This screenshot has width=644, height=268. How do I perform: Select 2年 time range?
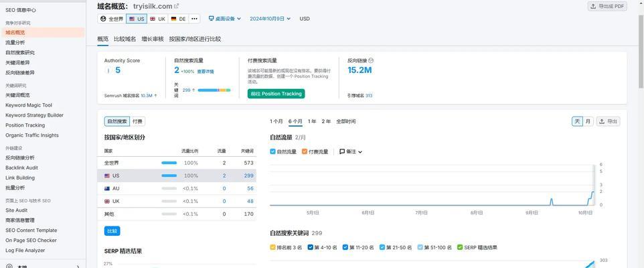pyautogui.click(x=326, y=121)
